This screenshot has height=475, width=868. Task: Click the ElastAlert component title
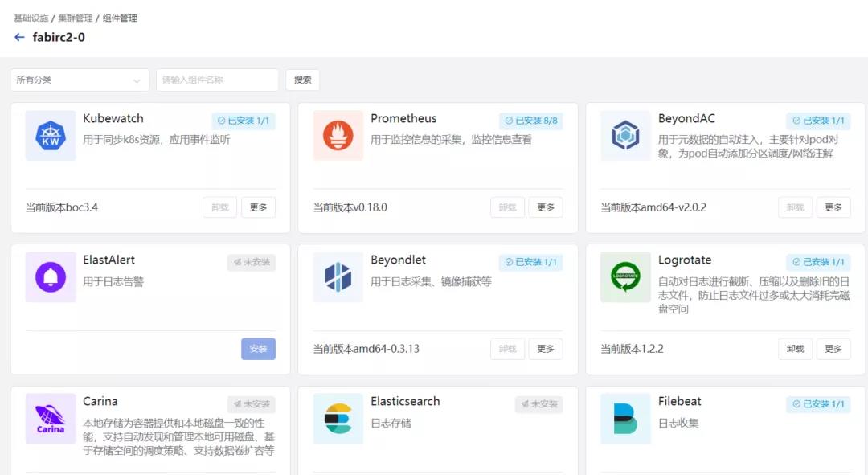pyautogui.click(x=109, y=260)
